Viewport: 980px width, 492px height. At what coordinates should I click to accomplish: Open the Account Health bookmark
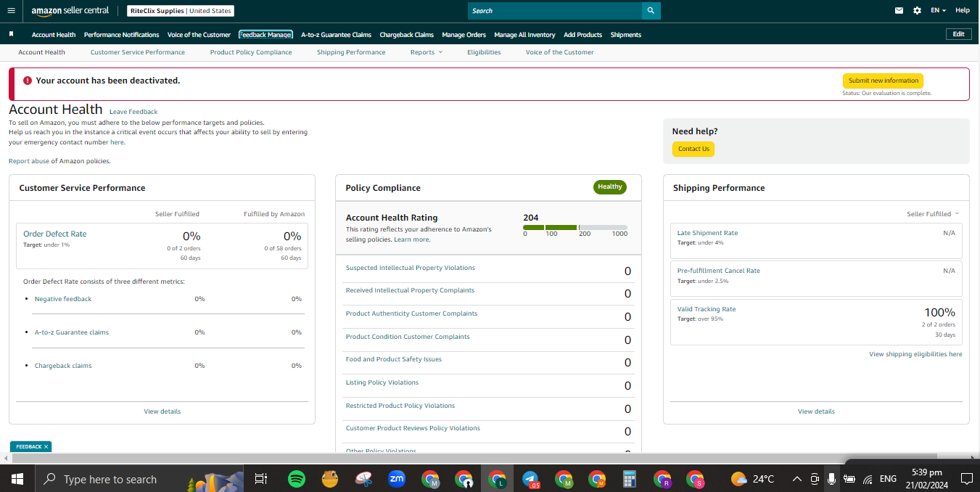[x=54, y=35]
